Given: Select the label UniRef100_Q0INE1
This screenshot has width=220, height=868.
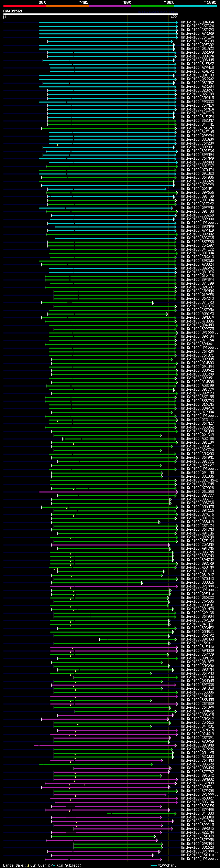Looking at the screenshot, I should pyautogui.click(x=197, y=189).
